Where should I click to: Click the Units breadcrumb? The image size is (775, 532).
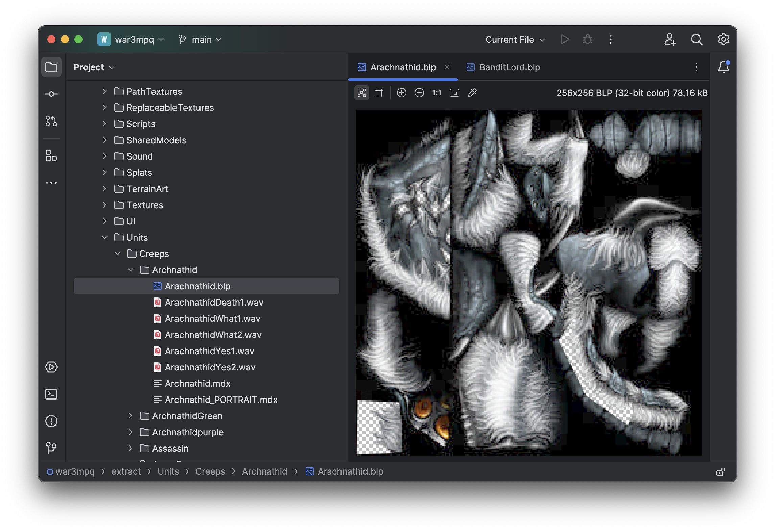[168, 471]
